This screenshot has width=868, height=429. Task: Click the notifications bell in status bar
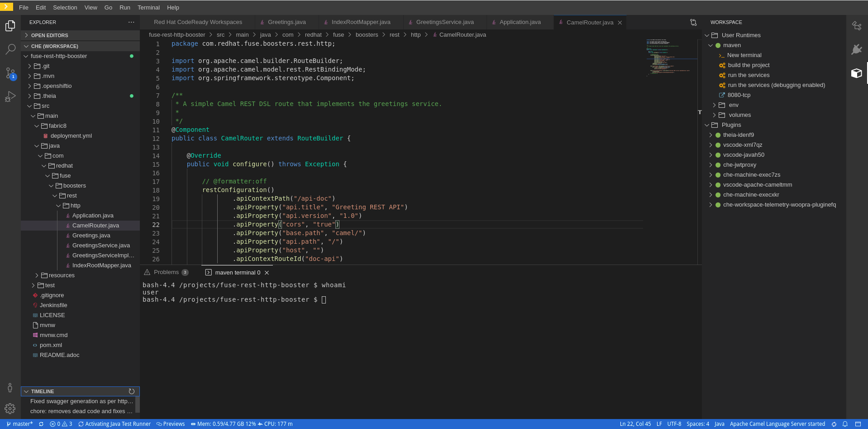(x=845, y=424)
